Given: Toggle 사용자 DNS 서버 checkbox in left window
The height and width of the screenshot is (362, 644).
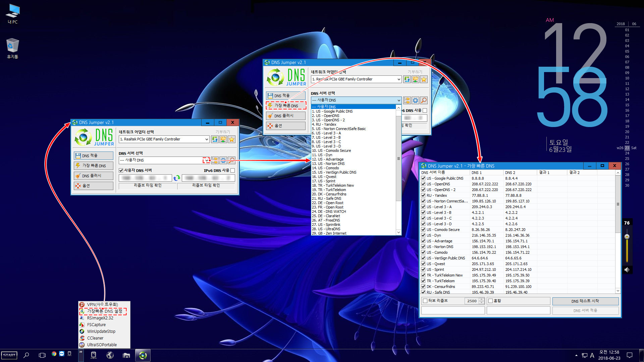Looking at the screenshot, I should pyautogui.click(x=121, y=171).
